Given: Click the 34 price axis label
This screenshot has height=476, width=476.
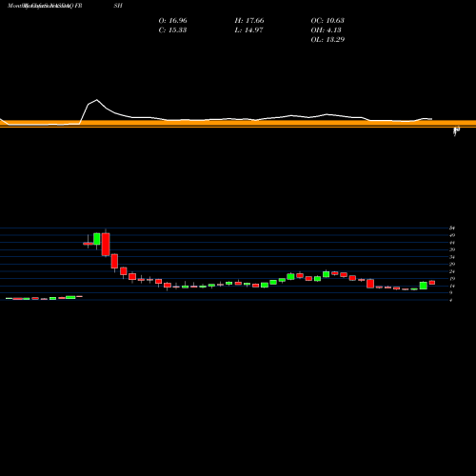Looking at the screenshot, I should [x=452, y=257].
